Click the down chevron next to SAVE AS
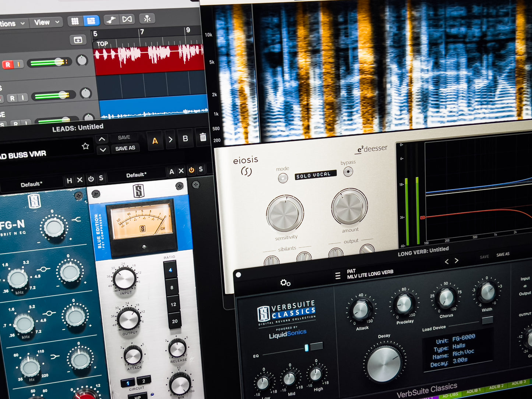 tap(103, 150)
